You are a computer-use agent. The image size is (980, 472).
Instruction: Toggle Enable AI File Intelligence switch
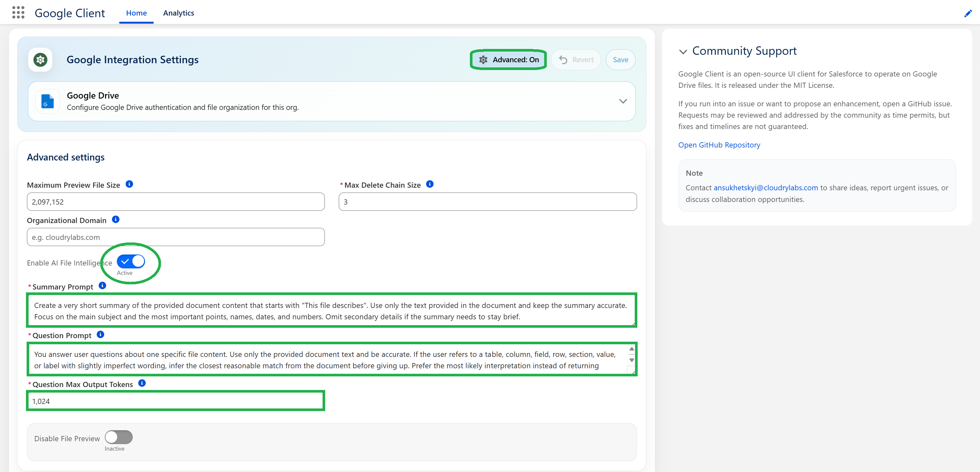[x=131, y=262]
